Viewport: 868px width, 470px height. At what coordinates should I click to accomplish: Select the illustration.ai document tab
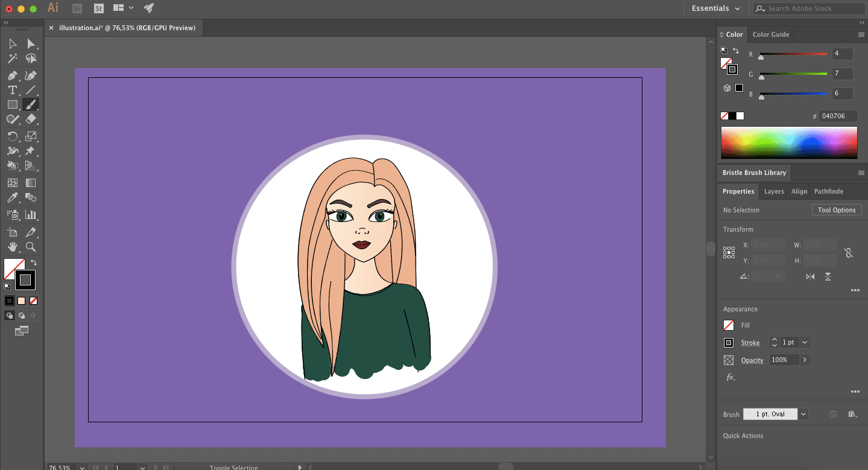122,28
